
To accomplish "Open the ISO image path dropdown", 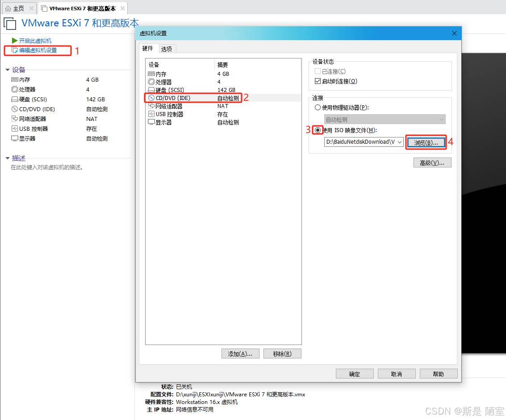I will click(399, 142).
